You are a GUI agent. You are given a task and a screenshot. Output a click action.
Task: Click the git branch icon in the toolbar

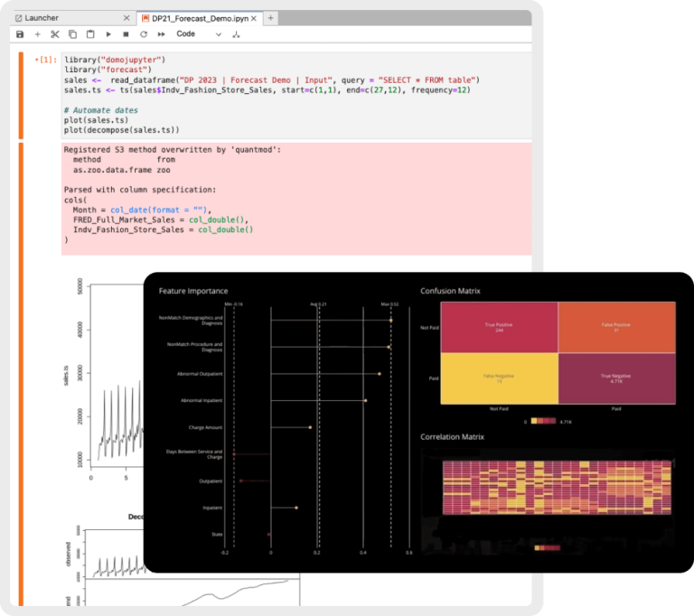coord(236,34)
